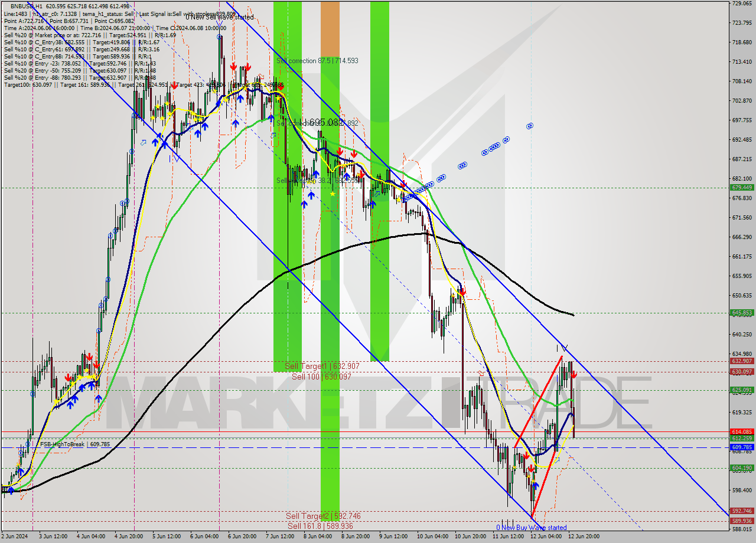Click the green 612.259 price tag

coord(742,439)
